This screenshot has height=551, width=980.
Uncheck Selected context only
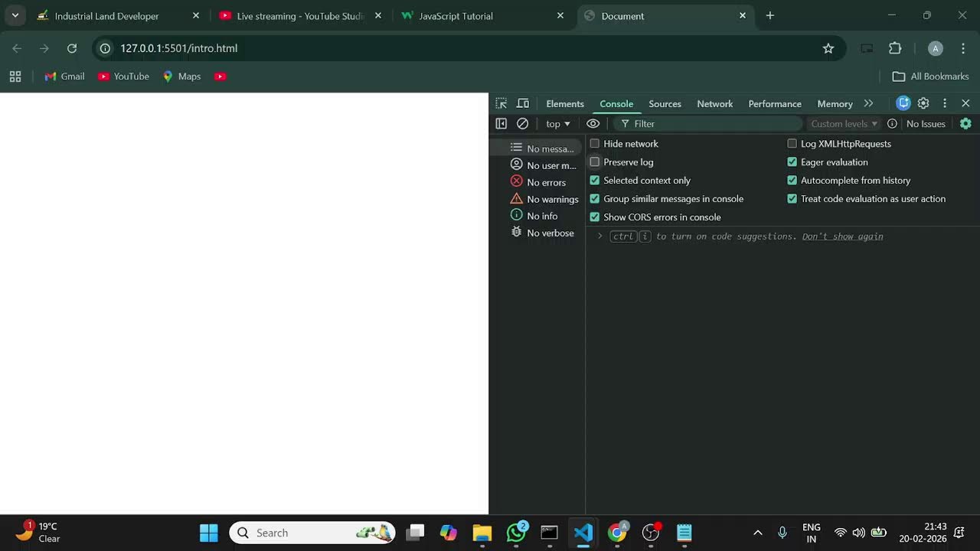point(595,180)
